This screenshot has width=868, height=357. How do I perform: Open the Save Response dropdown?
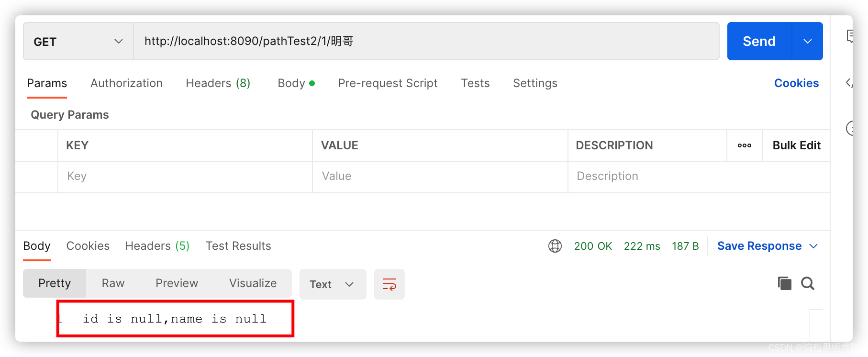click(x=767, y=246)
